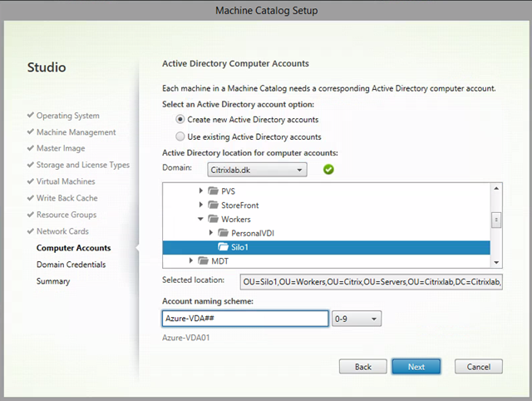The height and width of the screenshot is (401, 532).
Task: Click the Network Cards checkmark icon
Action: (x=31, y=231)
